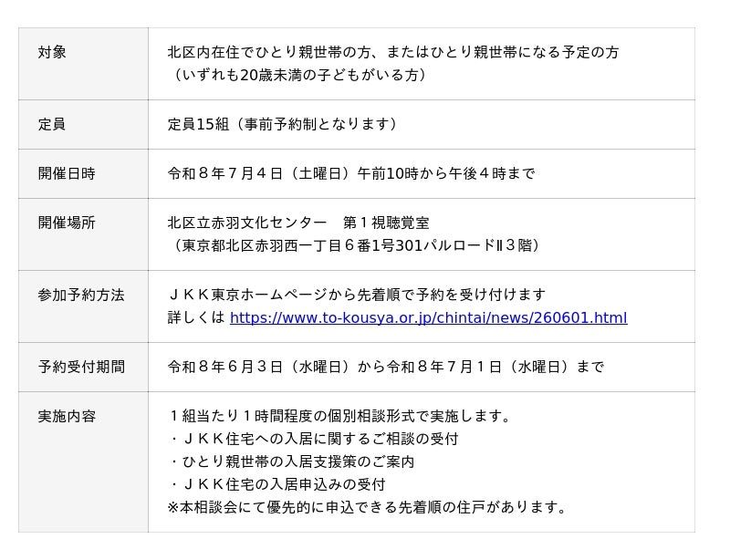
Task: Click the 開催場所 row header
Action: point(83,234)
